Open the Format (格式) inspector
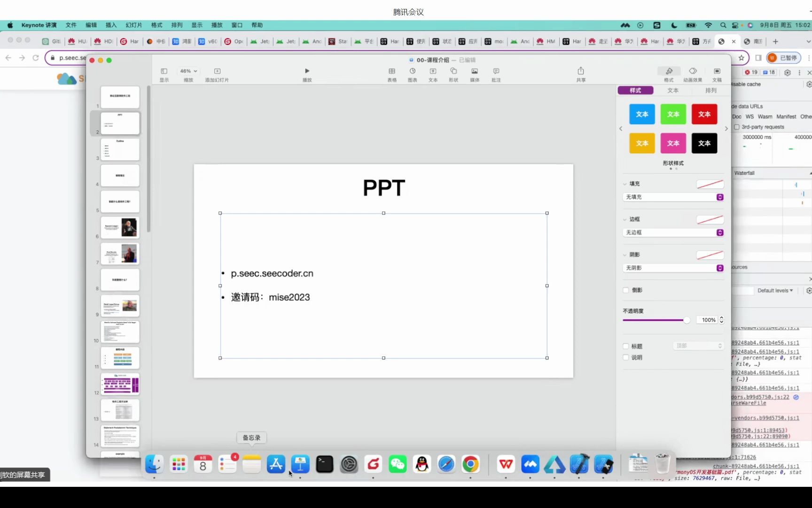Viewport: 812px width, 508px height. [669, 74]
